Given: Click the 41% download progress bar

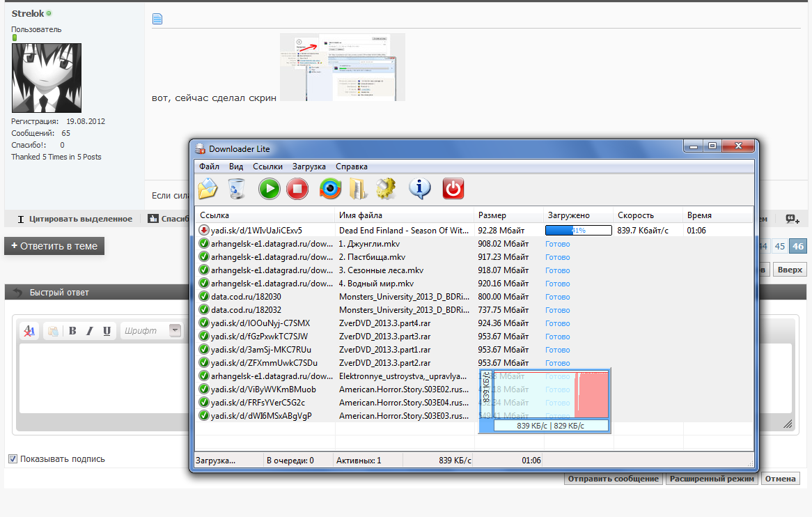Looking at the screenshot, I should [x=578, y=230].
